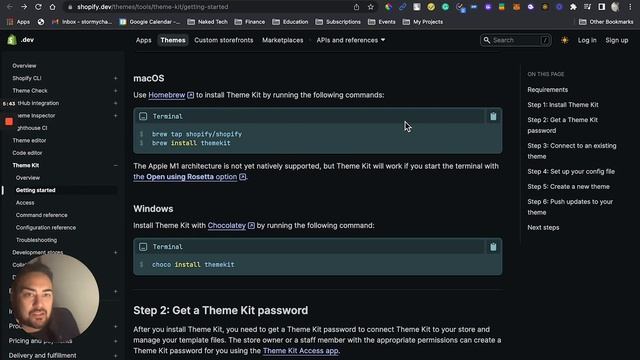Image resolution: width=640 pixels, height=360 pixels.
Task: Click the Log in link
Action: coord(587,40)
